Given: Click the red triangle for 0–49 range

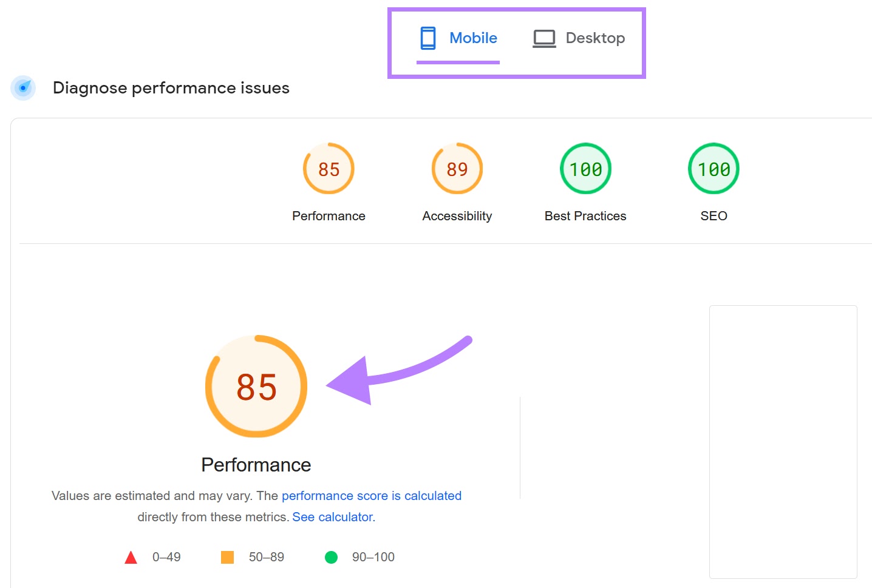Looking at the screenshot, I should tap(131, 556).
